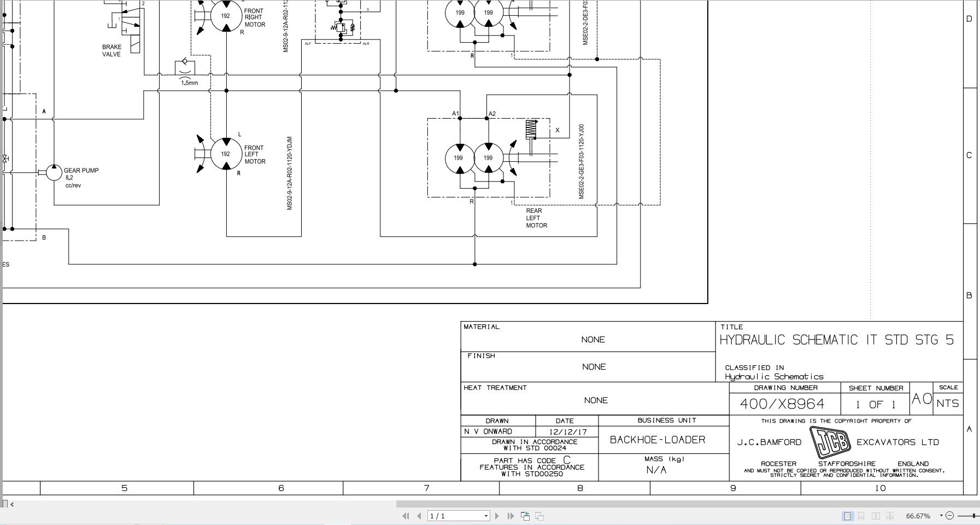The width and height of the screenshot is (980, 525).
Task: Return to the previous view
Action: click(525, 515)
